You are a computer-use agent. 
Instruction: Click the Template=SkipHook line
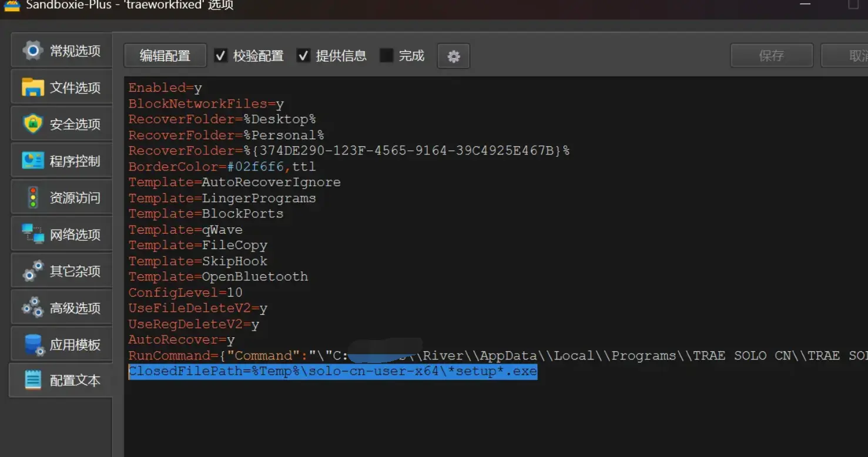198,261
